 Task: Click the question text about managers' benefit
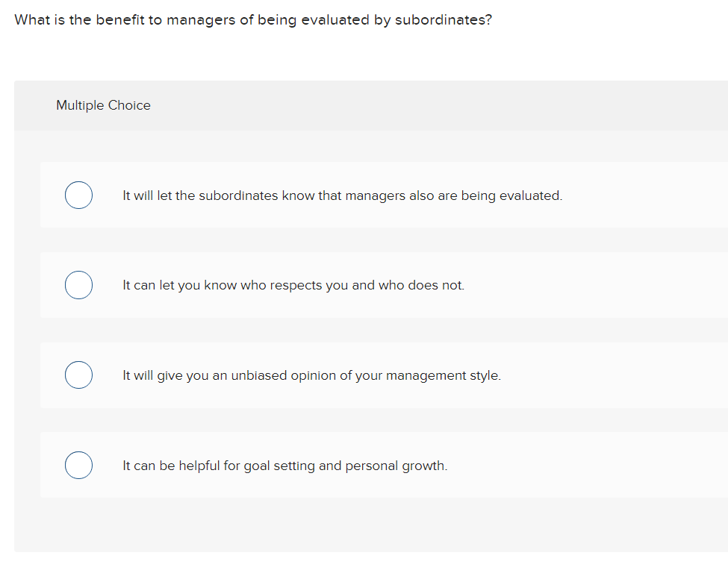tap(253, 20)
